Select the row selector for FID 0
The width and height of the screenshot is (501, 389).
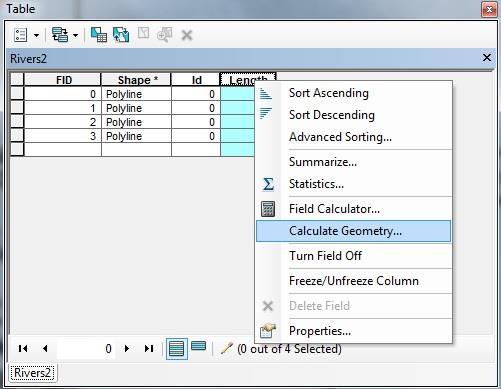coord(17,94)
